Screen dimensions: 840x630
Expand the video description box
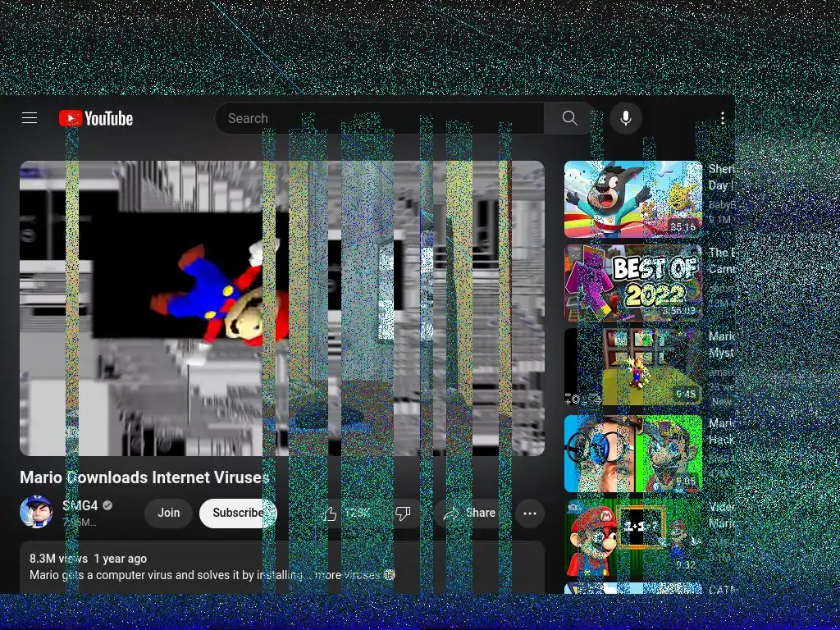pyautogui.click(x=282, y=567)
